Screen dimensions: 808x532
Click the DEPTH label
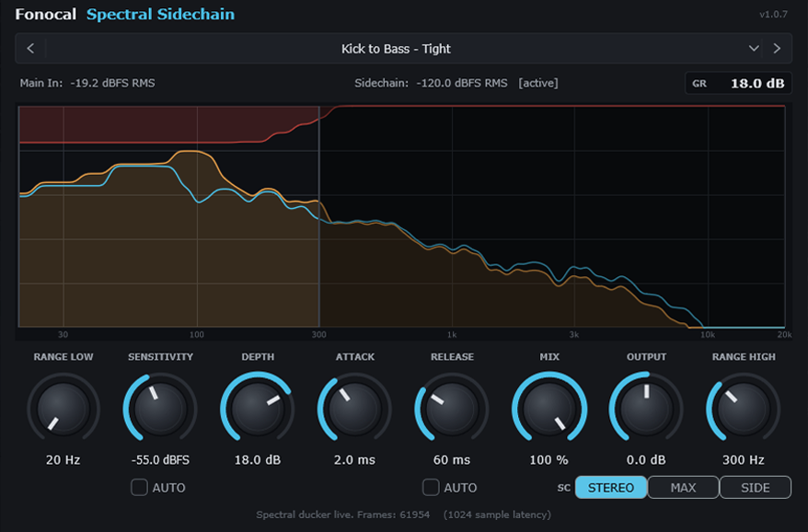[258, 357]
